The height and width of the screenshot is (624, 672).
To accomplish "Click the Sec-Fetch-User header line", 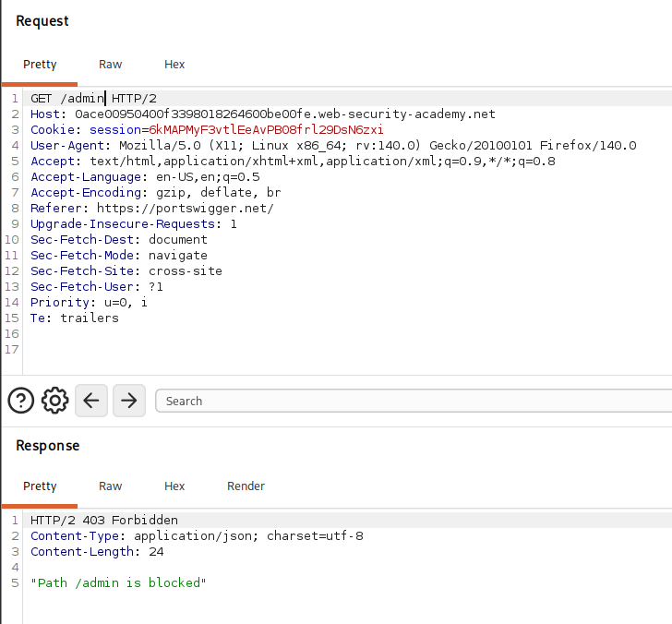I will click(96, 287).
